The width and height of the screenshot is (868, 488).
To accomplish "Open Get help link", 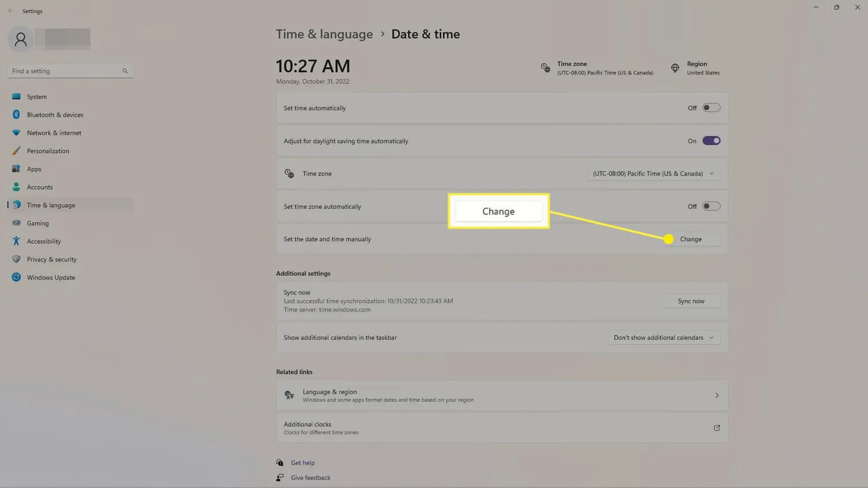I will coord(303,463).
